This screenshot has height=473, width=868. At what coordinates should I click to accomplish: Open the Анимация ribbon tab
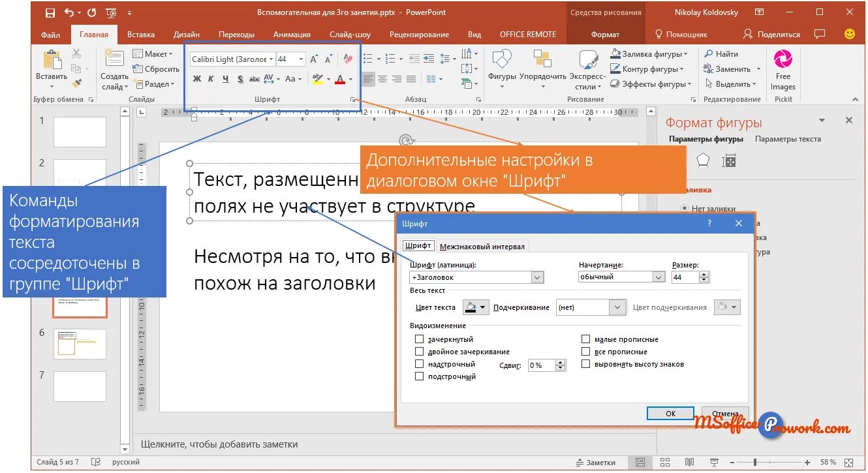point(292,35)
